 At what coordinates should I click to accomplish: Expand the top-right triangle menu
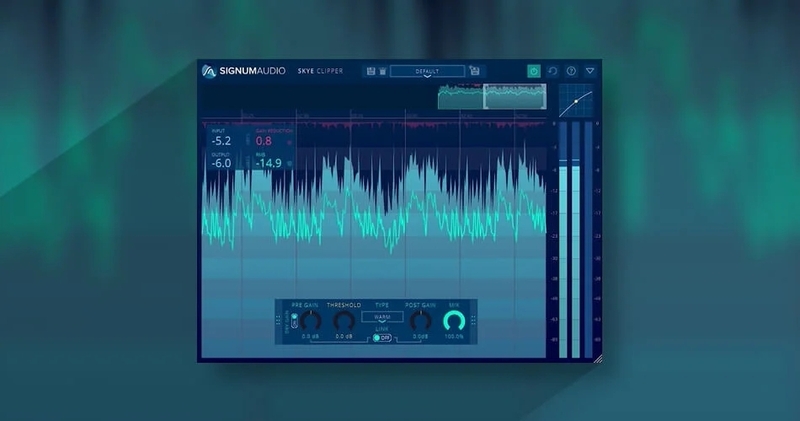[590, 71]
